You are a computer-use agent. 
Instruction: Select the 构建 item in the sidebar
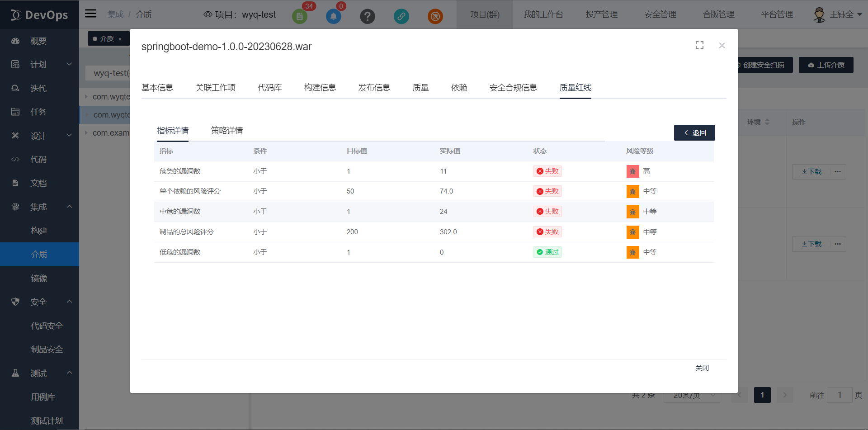coord(39,231)
